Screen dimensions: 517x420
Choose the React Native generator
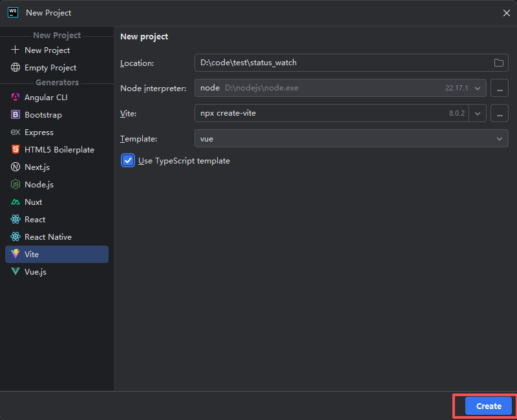tap(57, 237)
